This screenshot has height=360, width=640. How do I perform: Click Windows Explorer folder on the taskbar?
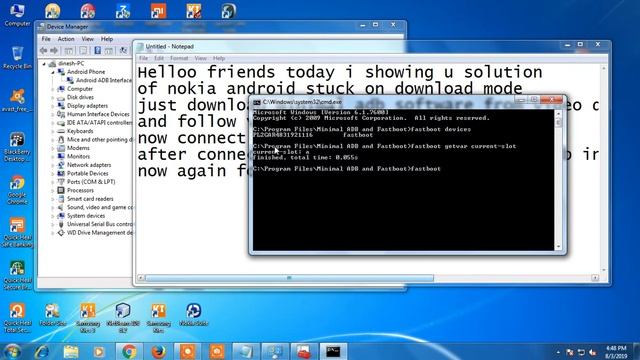pos(71,351)
